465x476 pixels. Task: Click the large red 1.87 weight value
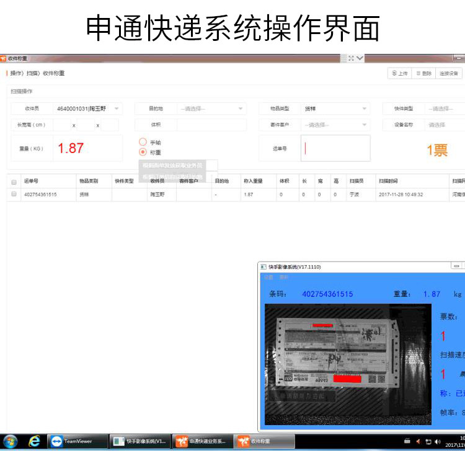71,148
